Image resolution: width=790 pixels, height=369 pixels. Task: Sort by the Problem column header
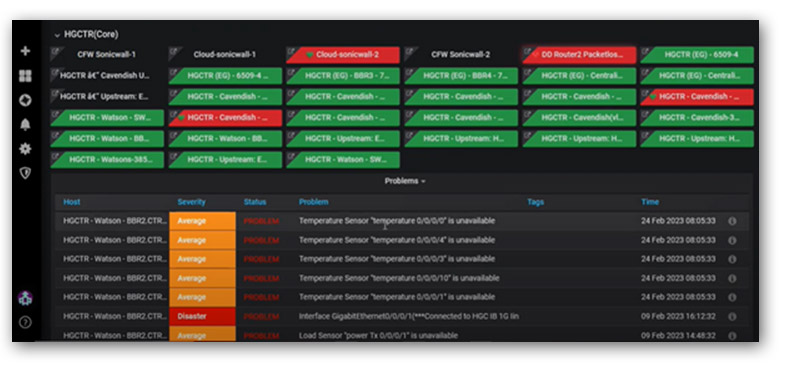pyautogui.click(x=313, y=202)
